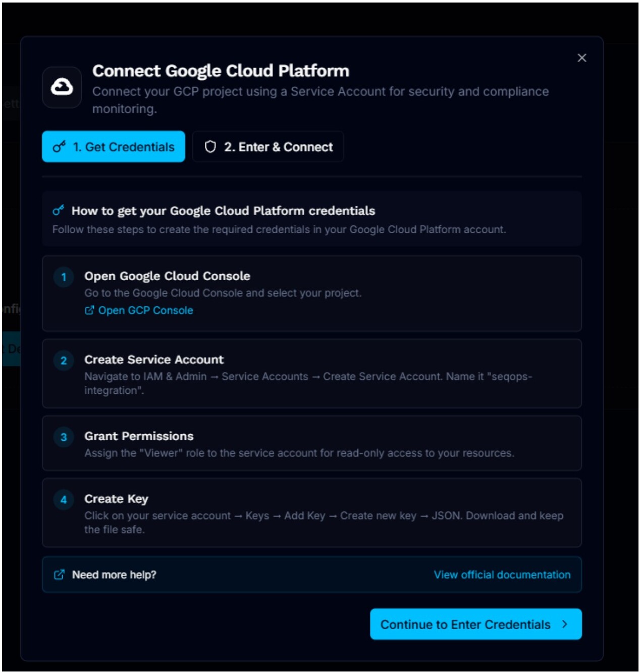Click the Connect Google Cloud Platform title

pos(221,71)
